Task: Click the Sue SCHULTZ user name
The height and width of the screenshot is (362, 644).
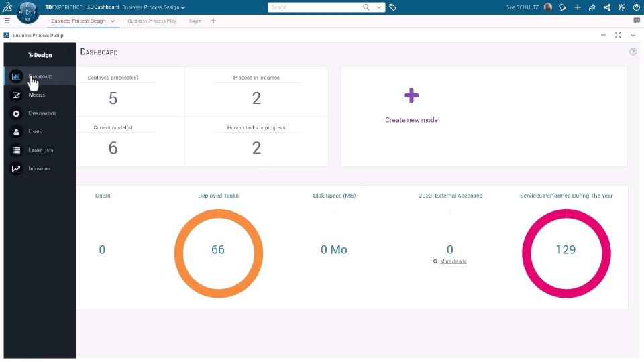Action: tap(523, 7)
